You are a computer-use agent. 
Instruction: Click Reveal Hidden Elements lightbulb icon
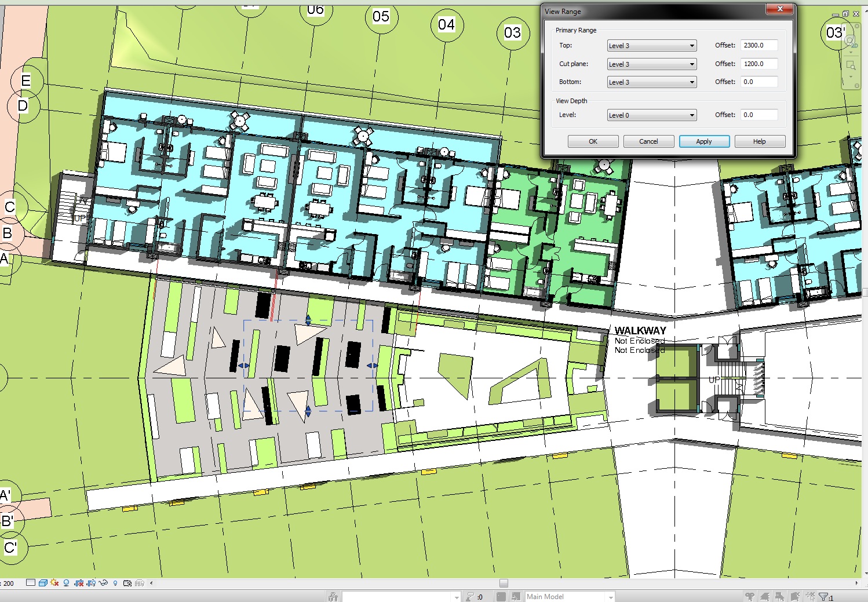click(115, 583)
